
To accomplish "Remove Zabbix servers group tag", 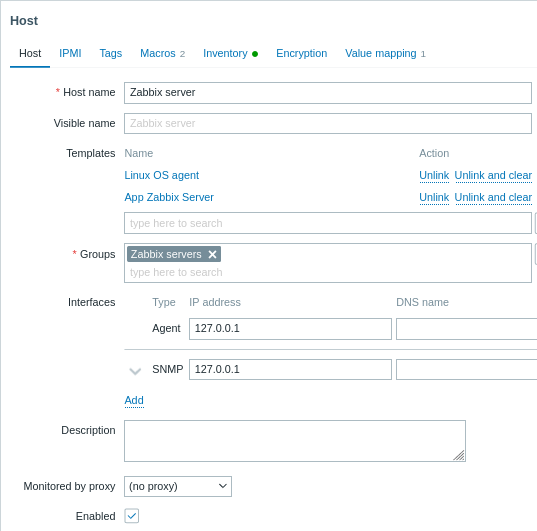I will [212, 254].
